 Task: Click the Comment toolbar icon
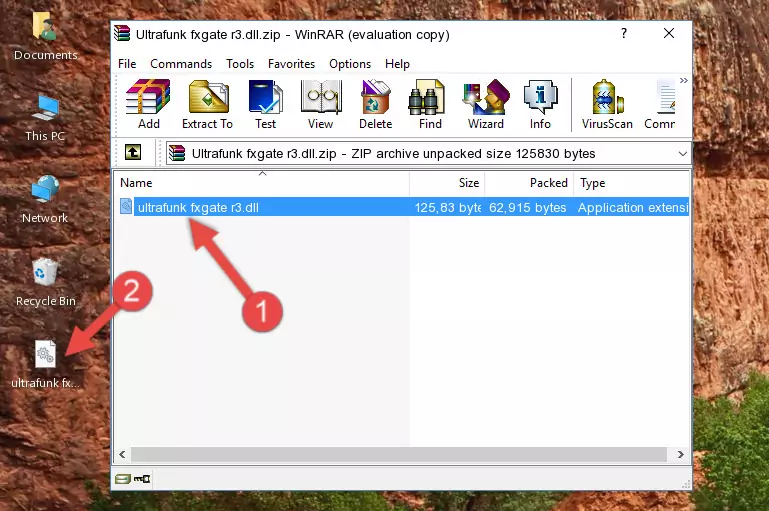[x=660, y=104]
